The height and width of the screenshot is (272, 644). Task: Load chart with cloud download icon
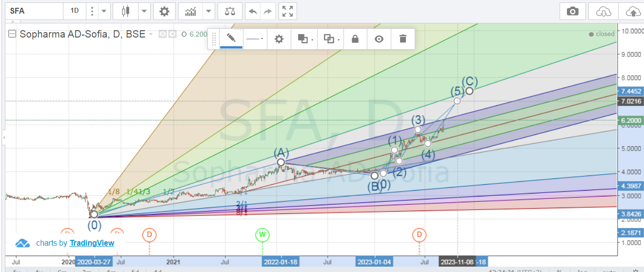click(x=603, y=11)
